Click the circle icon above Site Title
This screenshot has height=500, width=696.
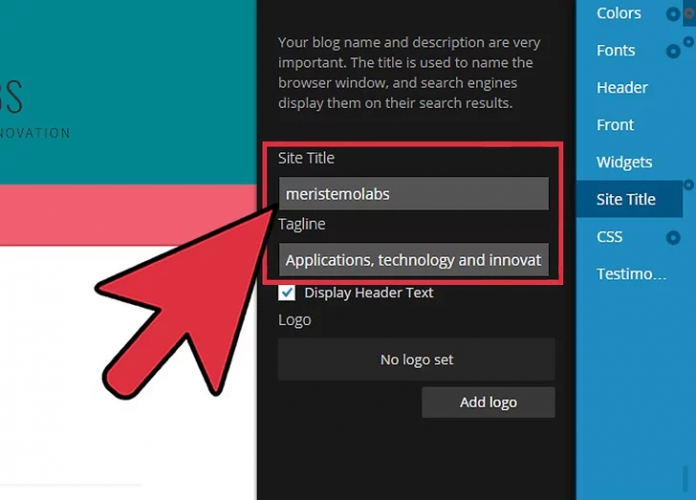(688, 184)
